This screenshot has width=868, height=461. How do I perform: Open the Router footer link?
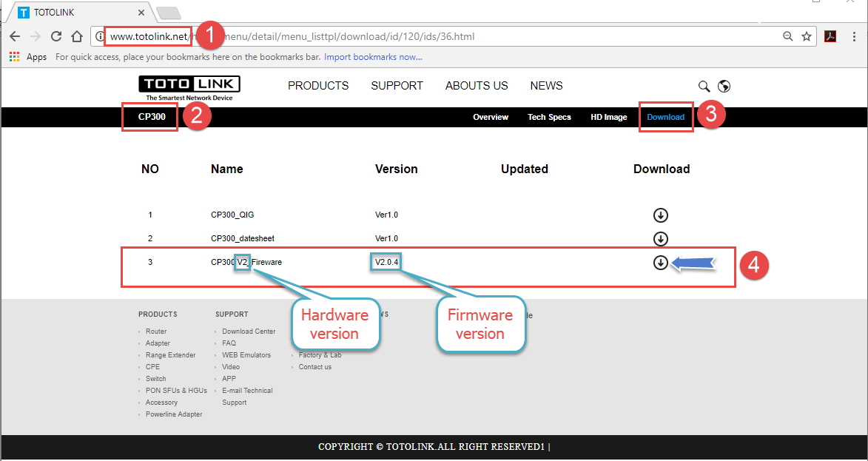(x=156, y=332)
